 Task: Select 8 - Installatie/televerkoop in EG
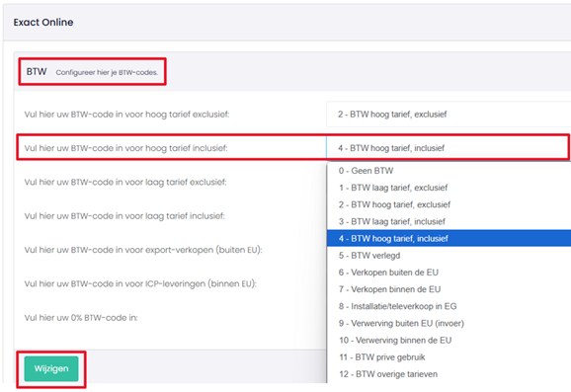(x=449, y=306)
